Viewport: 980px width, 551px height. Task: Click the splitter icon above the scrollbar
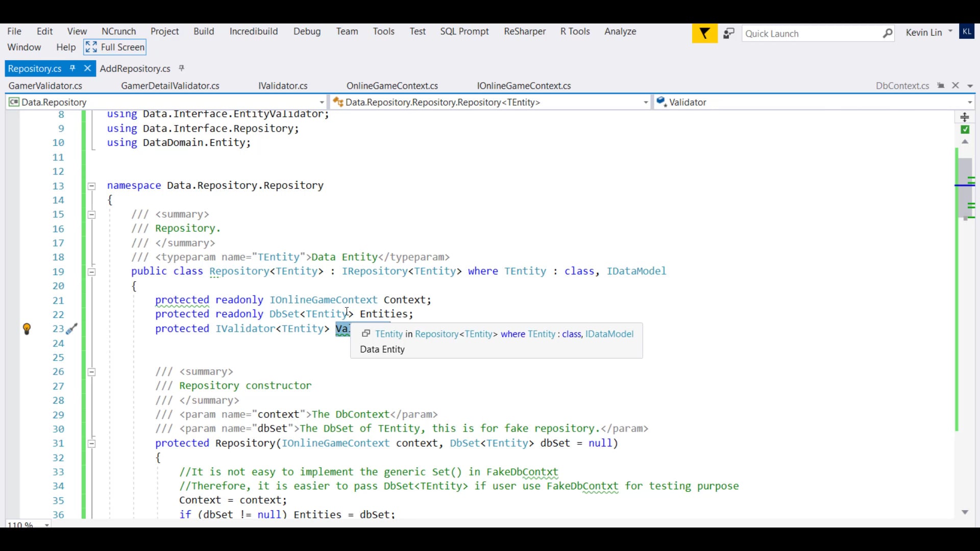pyautogui.click(x=966, y=117)
